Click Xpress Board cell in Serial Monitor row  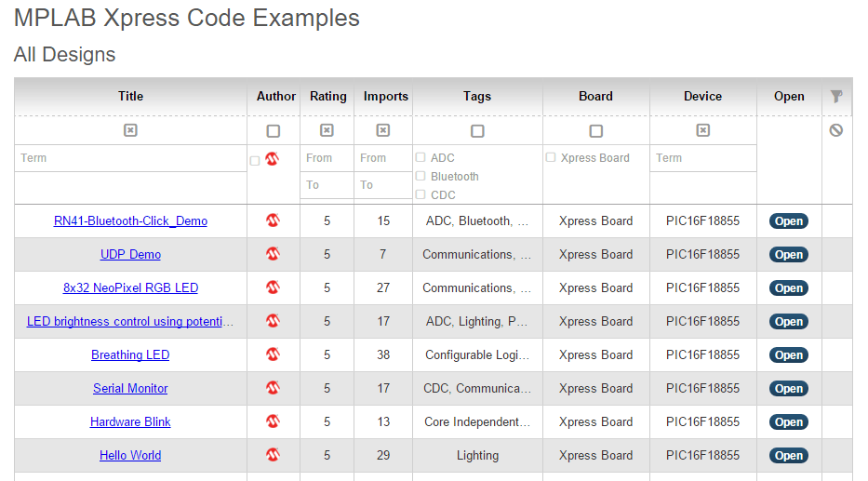[595, 388]
